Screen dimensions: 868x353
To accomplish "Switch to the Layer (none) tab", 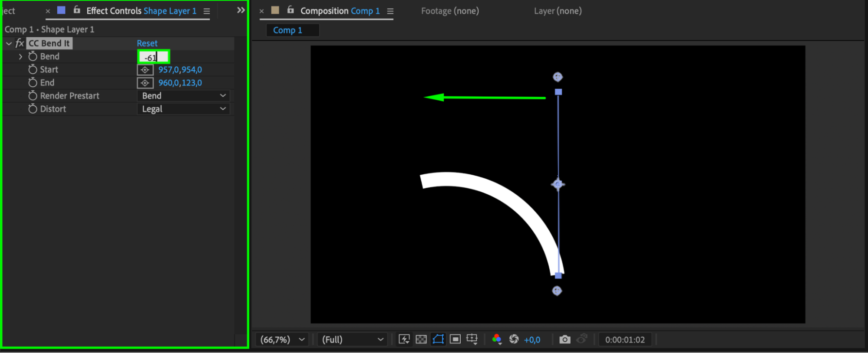I will coord(558,11).
